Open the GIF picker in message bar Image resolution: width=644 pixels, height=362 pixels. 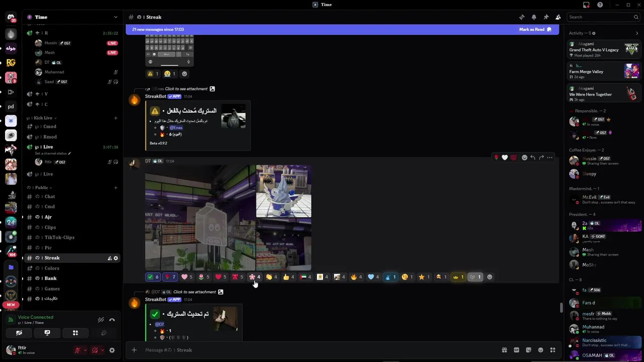(x=516, y=350)
